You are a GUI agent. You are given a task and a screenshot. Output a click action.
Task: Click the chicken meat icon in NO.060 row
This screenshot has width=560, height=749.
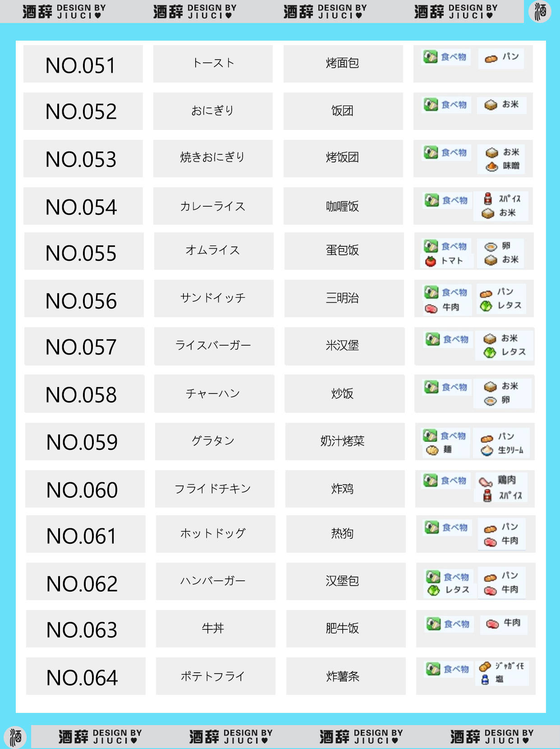click(485, 481)
